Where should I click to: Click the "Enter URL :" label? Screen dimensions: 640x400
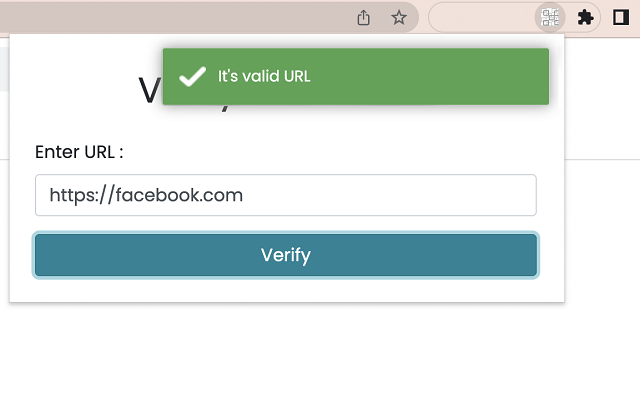79,152
